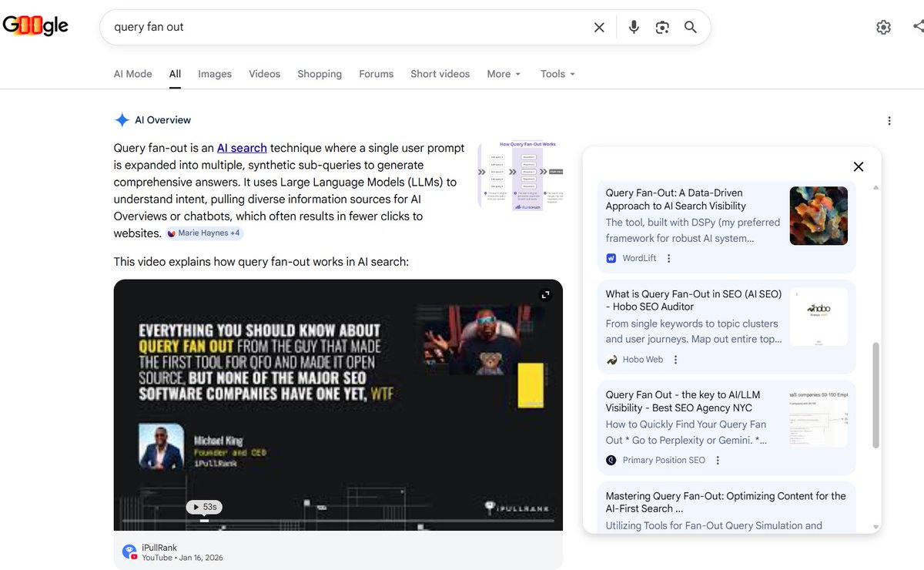924x570 pixels.
Task: Switch to the Short videos tab
Action: tap(440, 74)
